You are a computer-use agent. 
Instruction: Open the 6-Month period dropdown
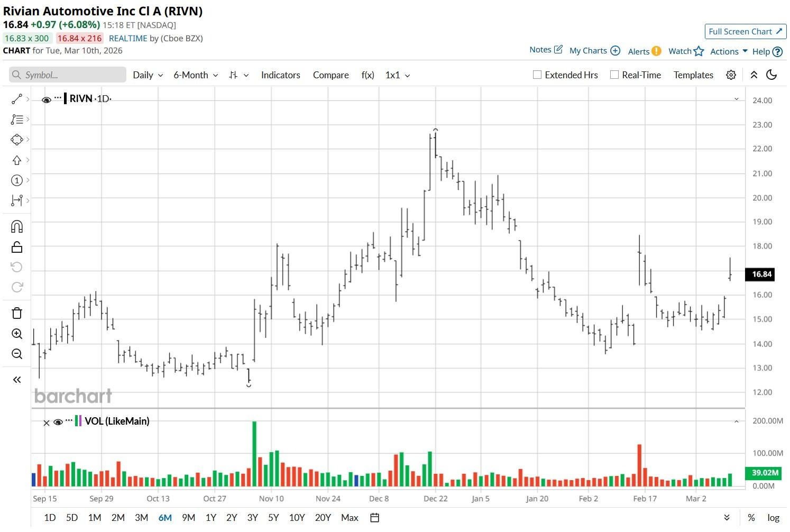pos(196,75)
